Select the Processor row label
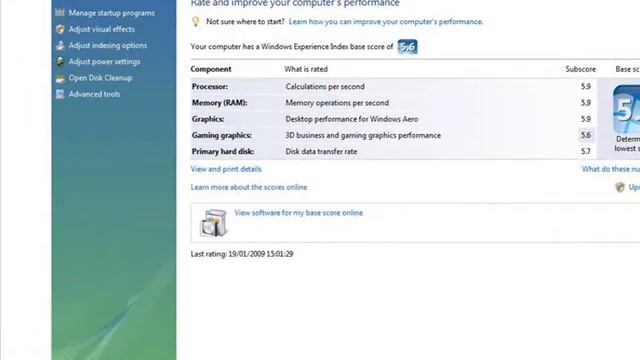Viewport: 640px width, 360px height. 210,87
